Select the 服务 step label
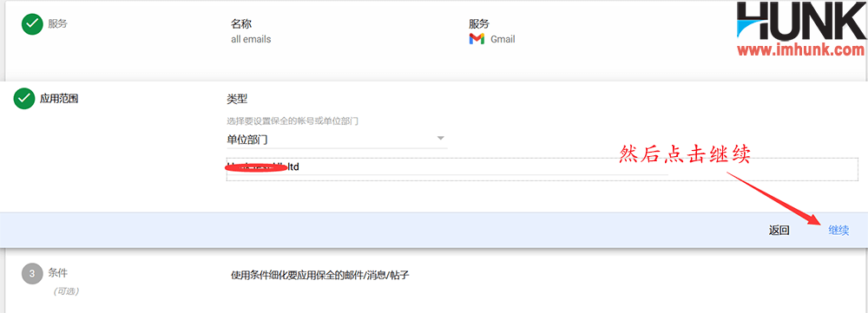The image size is (868, 313). click(x=57, y=24)
